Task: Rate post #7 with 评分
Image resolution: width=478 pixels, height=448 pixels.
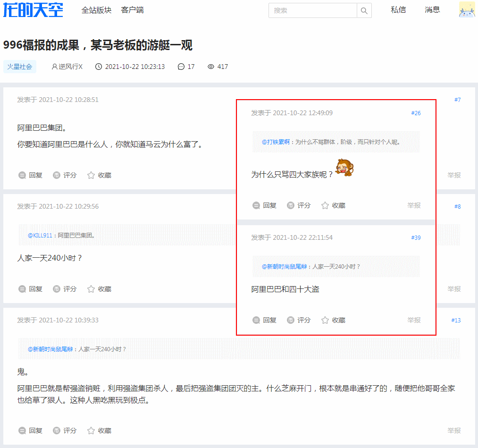Action: (65, 175)
